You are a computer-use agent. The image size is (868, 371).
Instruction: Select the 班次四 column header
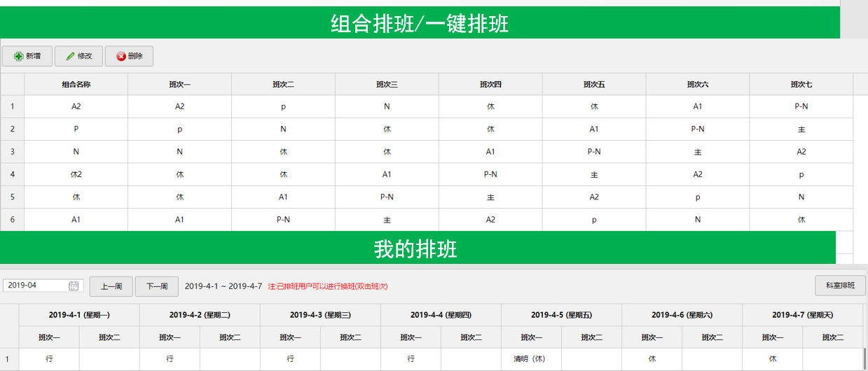point(490,84)
